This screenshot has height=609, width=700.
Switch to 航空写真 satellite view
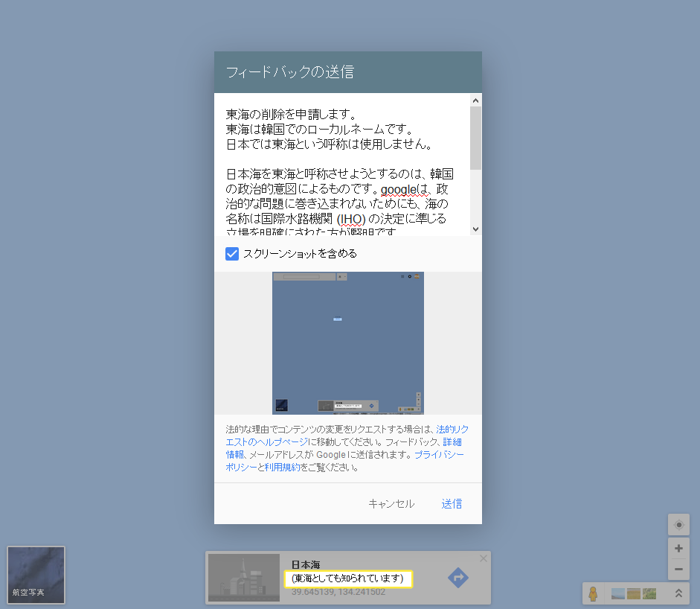click(x=36, y=575)
